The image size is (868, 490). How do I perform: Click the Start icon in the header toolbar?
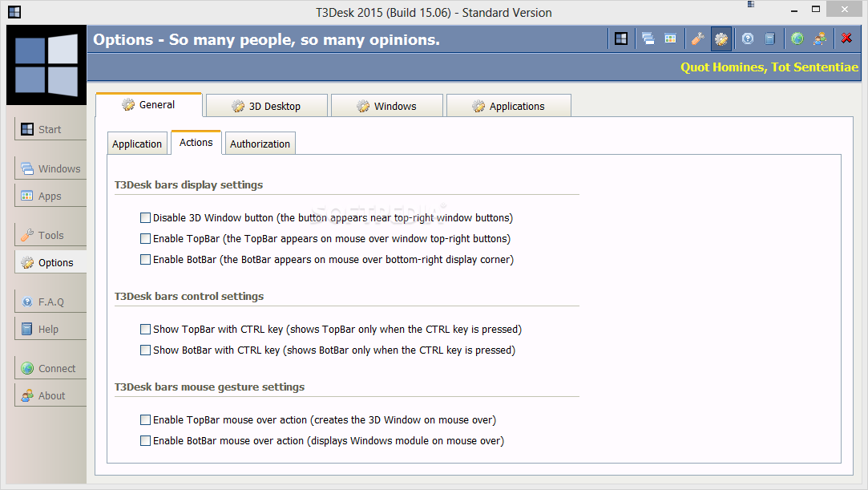click(x=621, y=38)
